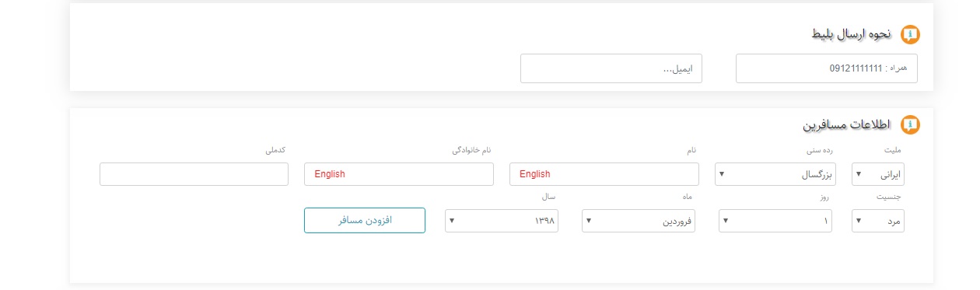This screenshot has width=980, height=290.
Task: Click into the ایمیل email field
Action: [x=611, y=68]
